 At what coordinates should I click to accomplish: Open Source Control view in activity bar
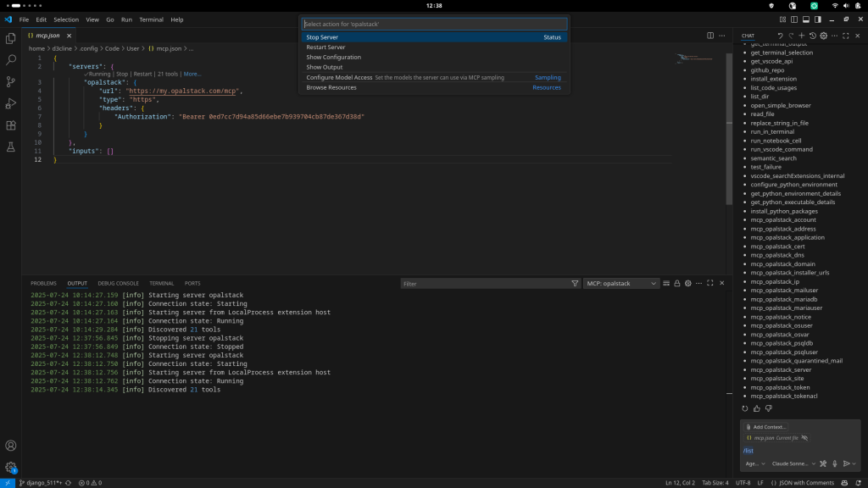pos(10,82)
